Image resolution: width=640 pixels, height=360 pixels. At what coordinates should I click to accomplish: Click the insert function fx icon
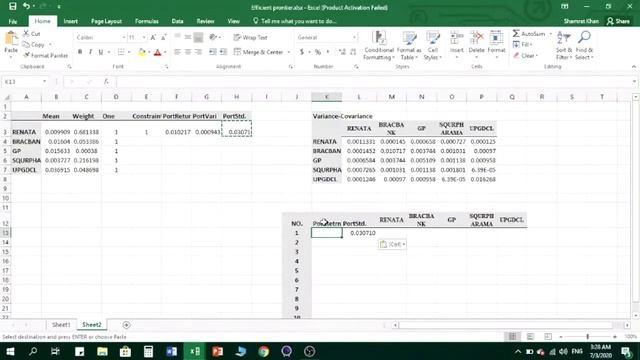point(106,82)
